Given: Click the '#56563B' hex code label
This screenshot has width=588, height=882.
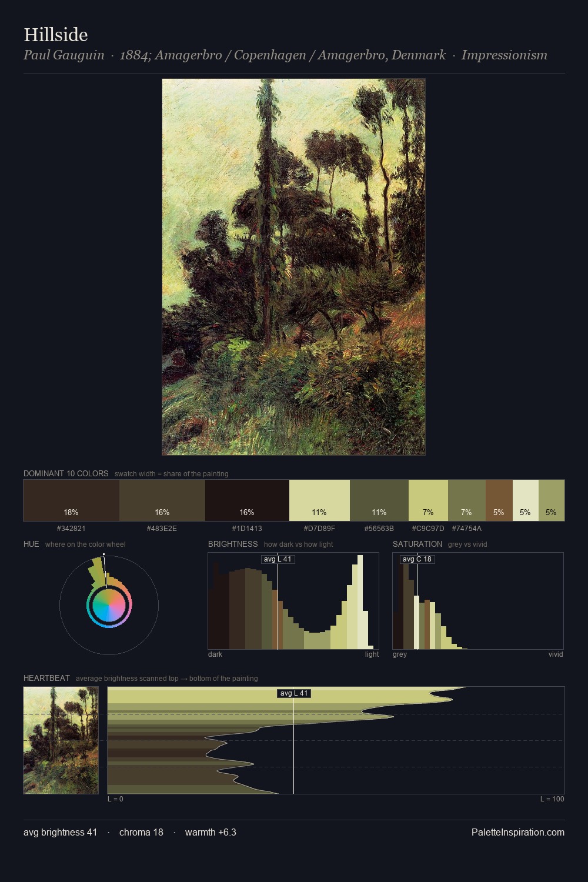Looking at the screenshot, I should pyautogui.click(x=379, y=529).
